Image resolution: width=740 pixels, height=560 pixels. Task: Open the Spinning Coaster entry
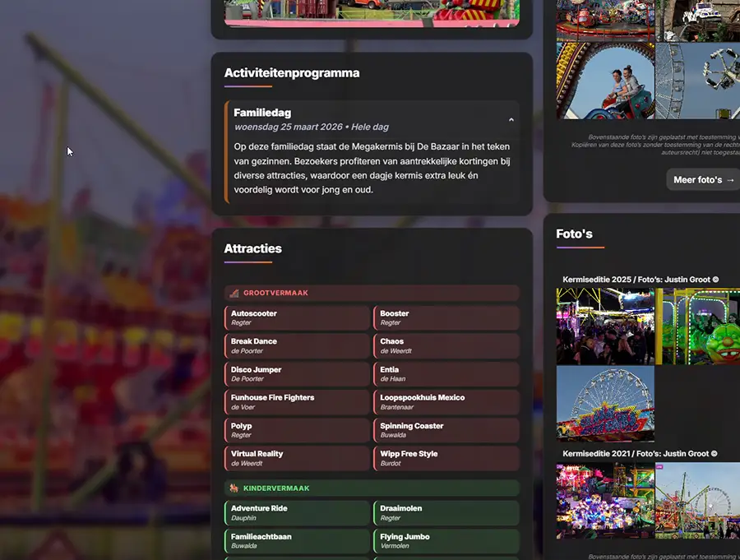pyautogui.click(x=446, y=430)
